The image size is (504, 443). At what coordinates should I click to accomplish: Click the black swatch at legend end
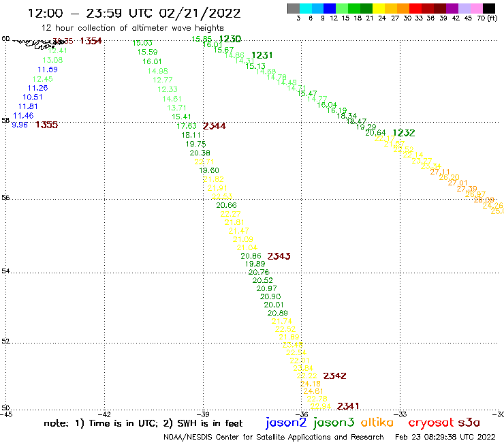488,8
